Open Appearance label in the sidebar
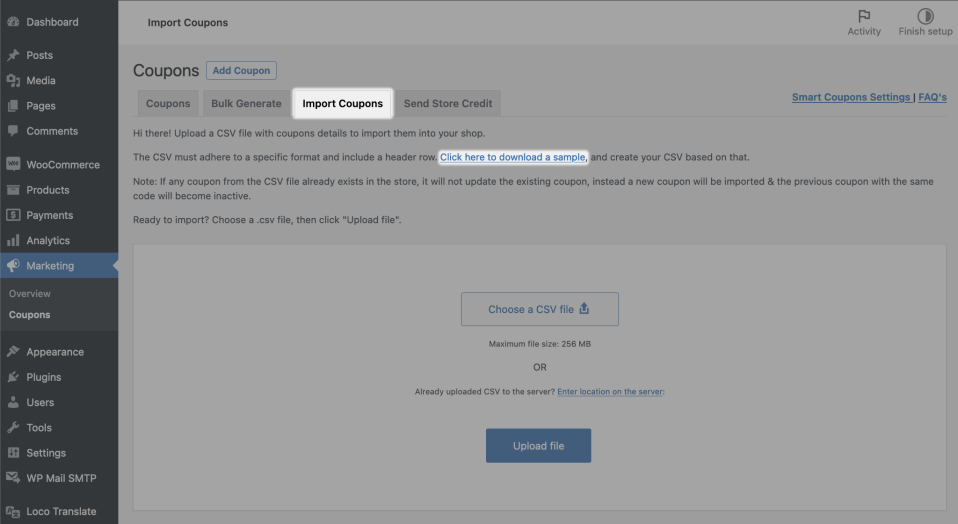 (55, 352)
